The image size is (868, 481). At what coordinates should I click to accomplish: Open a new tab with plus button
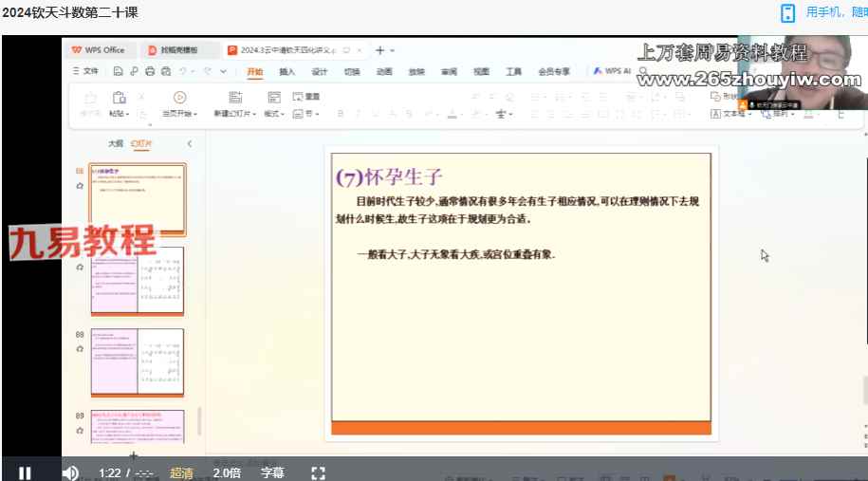pos(379,50)
